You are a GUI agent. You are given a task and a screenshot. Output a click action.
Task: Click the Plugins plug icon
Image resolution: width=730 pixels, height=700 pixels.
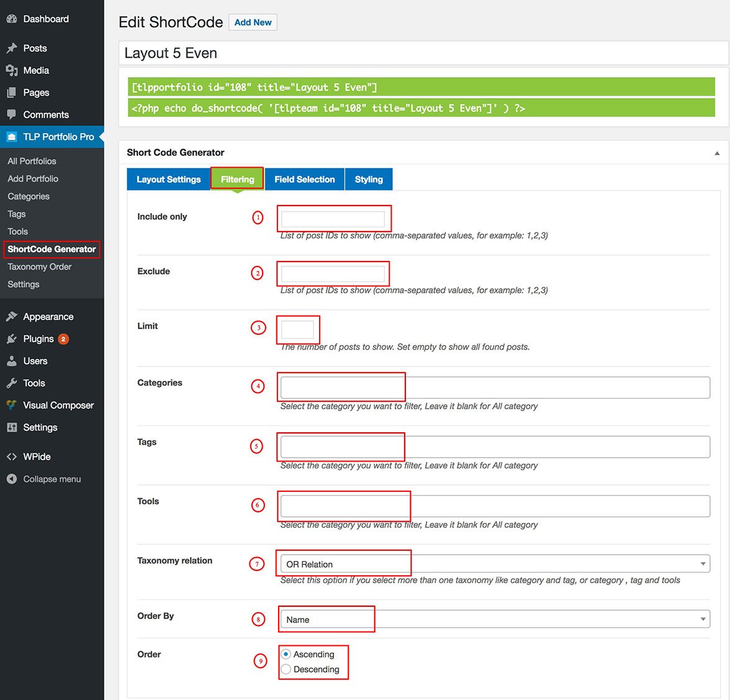click(12, 339)
